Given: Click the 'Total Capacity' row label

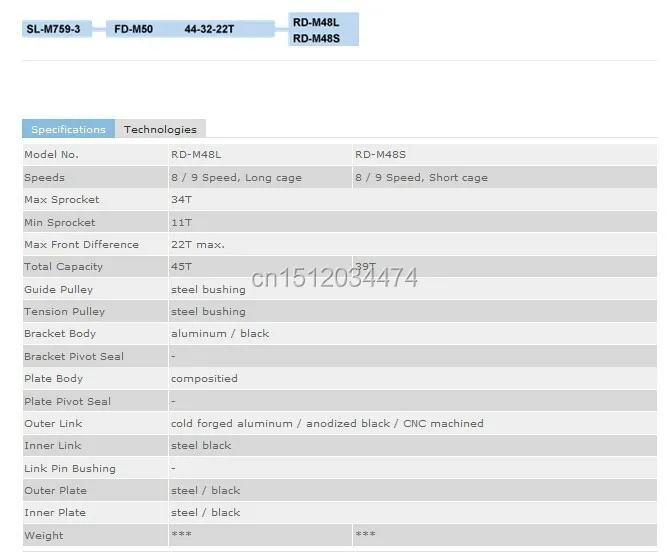Looking at the screenshot, I should pyautogui.click(x=64, y=267).
